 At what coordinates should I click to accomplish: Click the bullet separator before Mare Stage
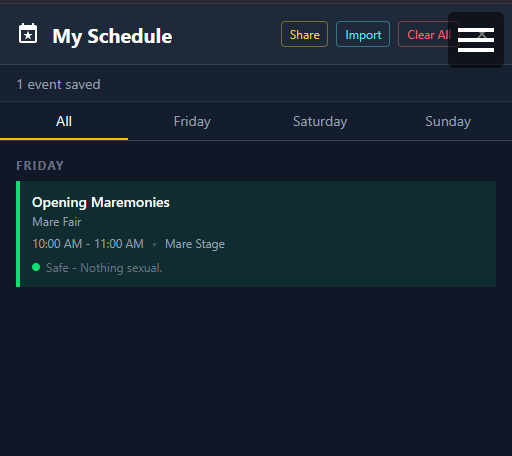tap(154, 244)
